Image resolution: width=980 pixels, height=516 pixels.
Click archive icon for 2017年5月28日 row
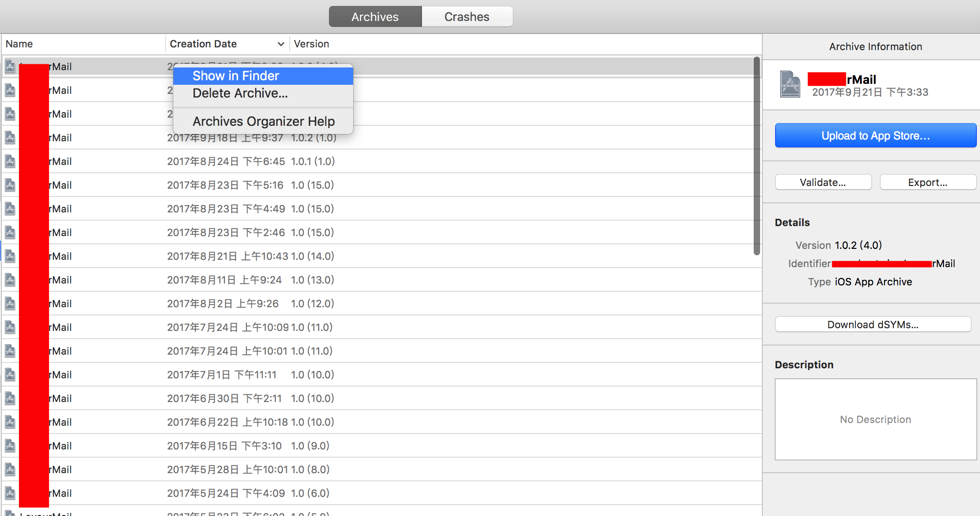click(x=10, y=470)
